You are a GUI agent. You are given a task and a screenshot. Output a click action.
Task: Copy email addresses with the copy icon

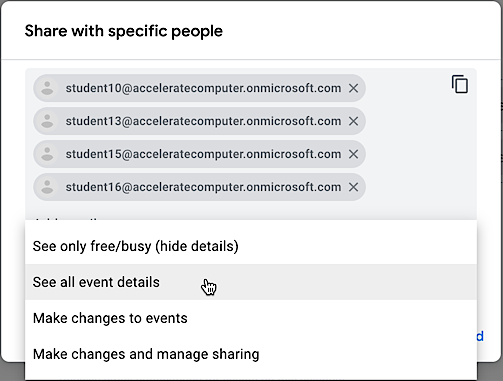[460, 84]
